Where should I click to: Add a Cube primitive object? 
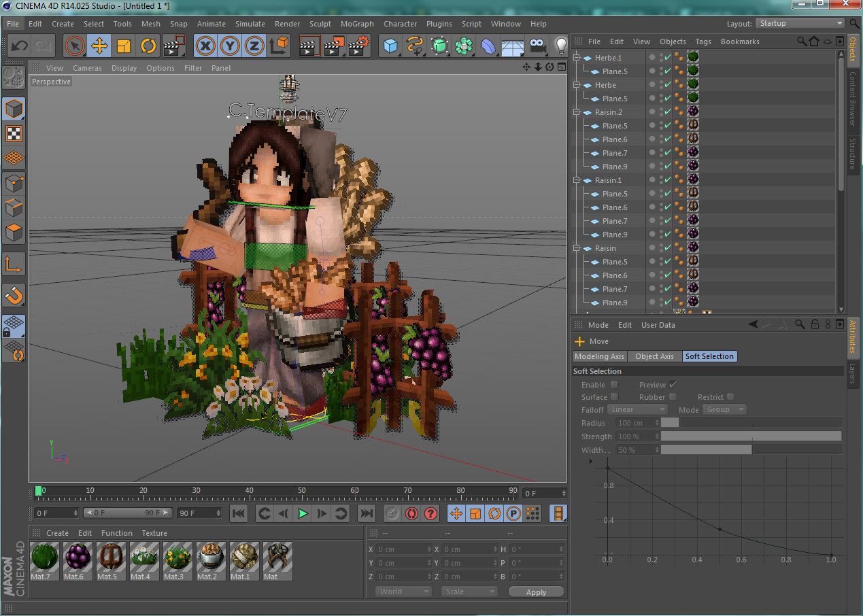[391, 46]
